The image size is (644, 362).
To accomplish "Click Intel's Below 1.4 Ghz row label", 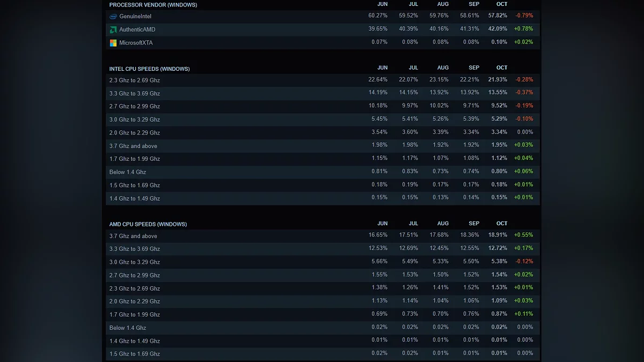I will tap(128, 172).
